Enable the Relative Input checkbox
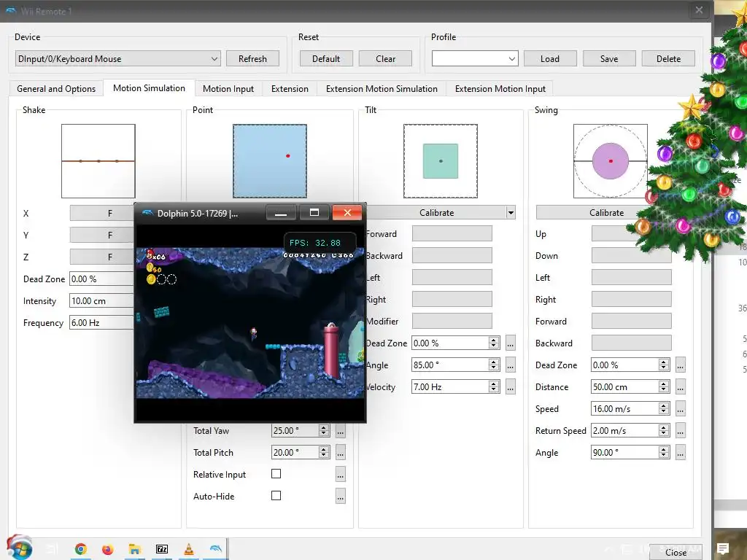Screen dimensions: 747x560 [x=276, y=474]
